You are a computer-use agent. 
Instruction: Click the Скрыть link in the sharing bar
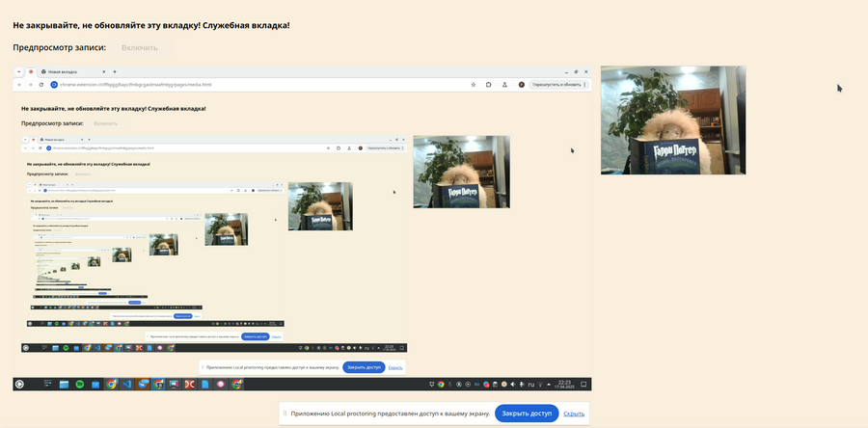click(x=574, y=414)
